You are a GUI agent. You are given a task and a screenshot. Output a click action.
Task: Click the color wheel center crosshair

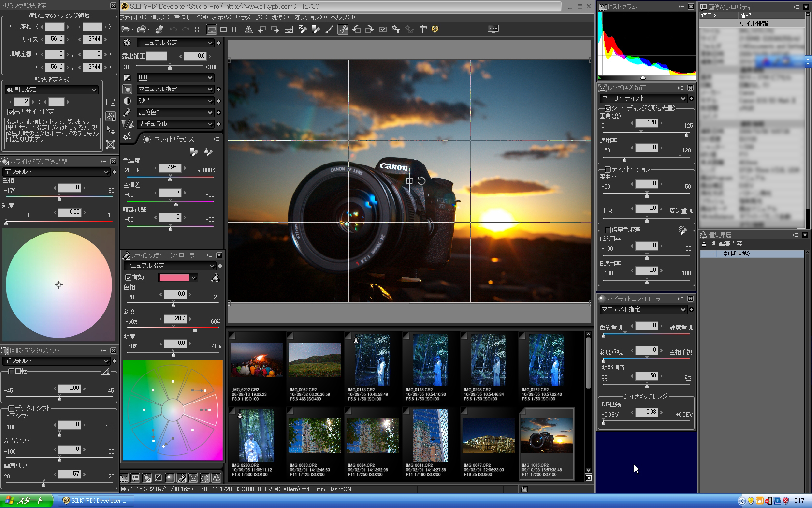(x=59, y=285)
